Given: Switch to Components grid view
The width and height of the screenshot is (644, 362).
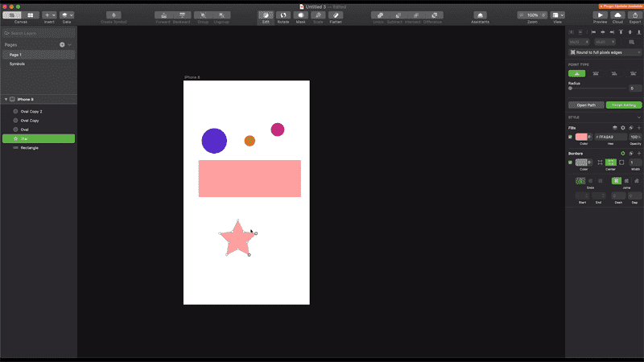Looking at the screenshot, I should pyautogui.click(x=31, y=15).
